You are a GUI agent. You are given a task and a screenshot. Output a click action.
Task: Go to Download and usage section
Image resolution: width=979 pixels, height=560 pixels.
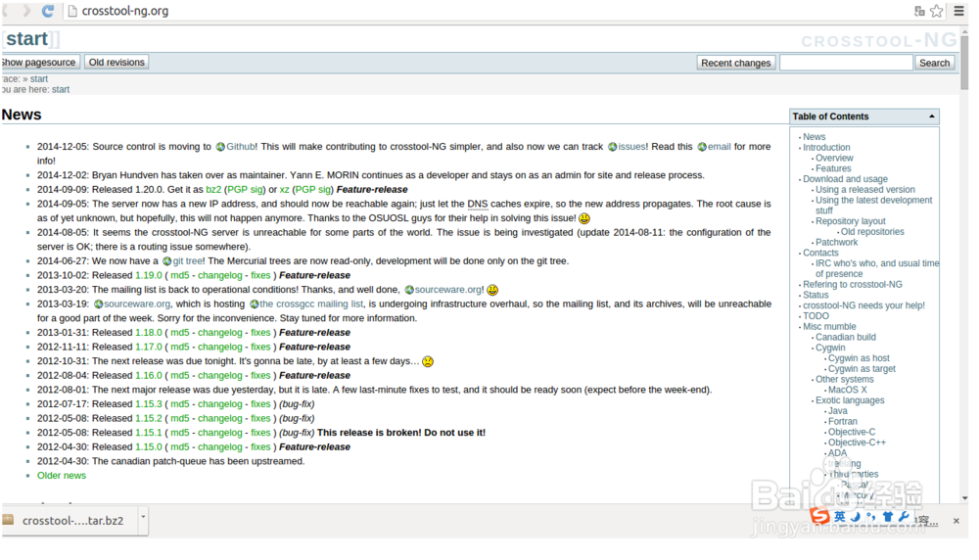click(x=845, y=179)
